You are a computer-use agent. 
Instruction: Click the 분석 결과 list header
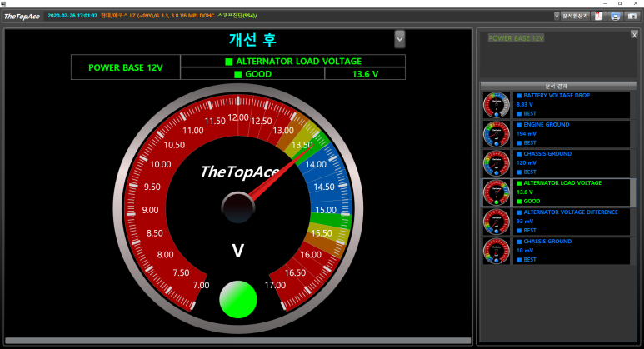[557, 87]
